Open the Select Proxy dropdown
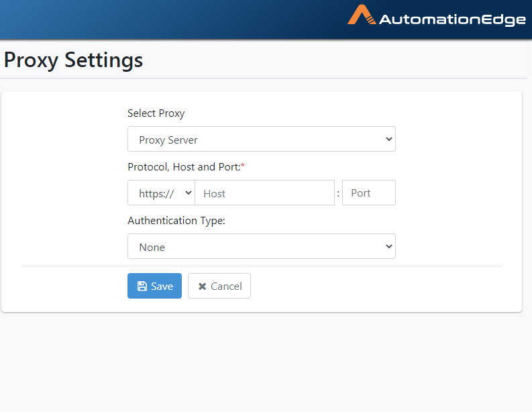This screenshot has width=532, height=412. point(261,139)
